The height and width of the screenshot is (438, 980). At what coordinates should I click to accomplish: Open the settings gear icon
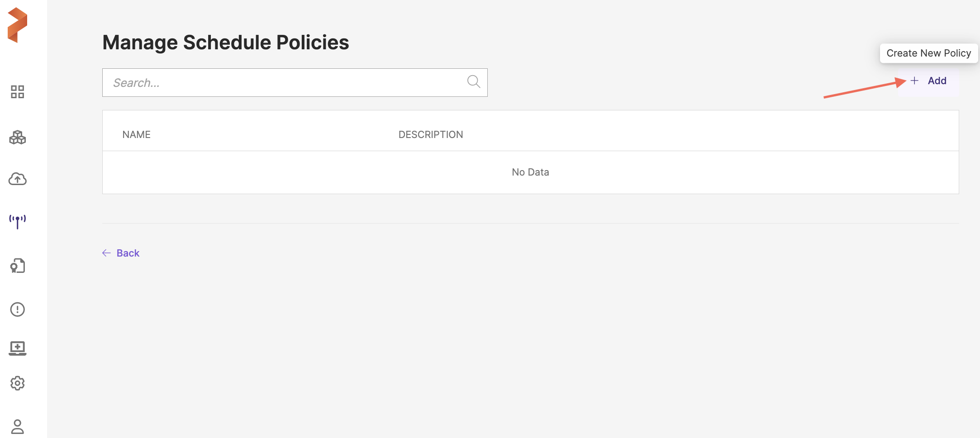point(18,383)
